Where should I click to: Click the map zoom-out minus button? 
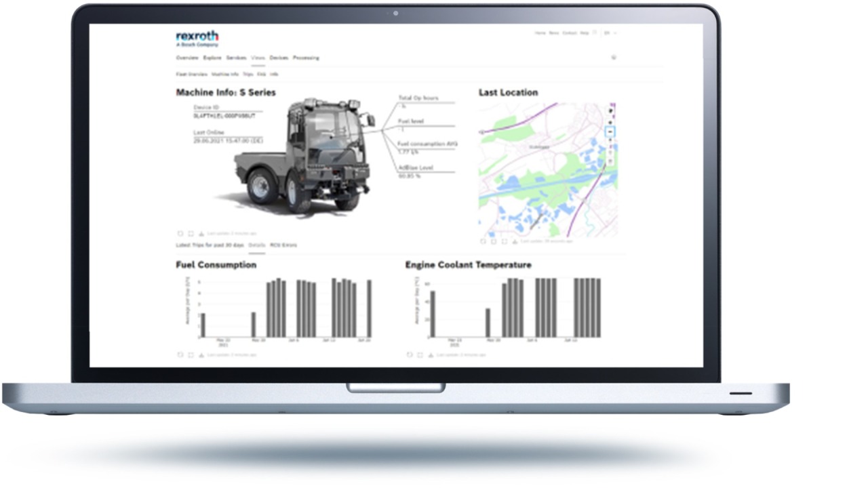pyautogui.click(x=610, y=131)
